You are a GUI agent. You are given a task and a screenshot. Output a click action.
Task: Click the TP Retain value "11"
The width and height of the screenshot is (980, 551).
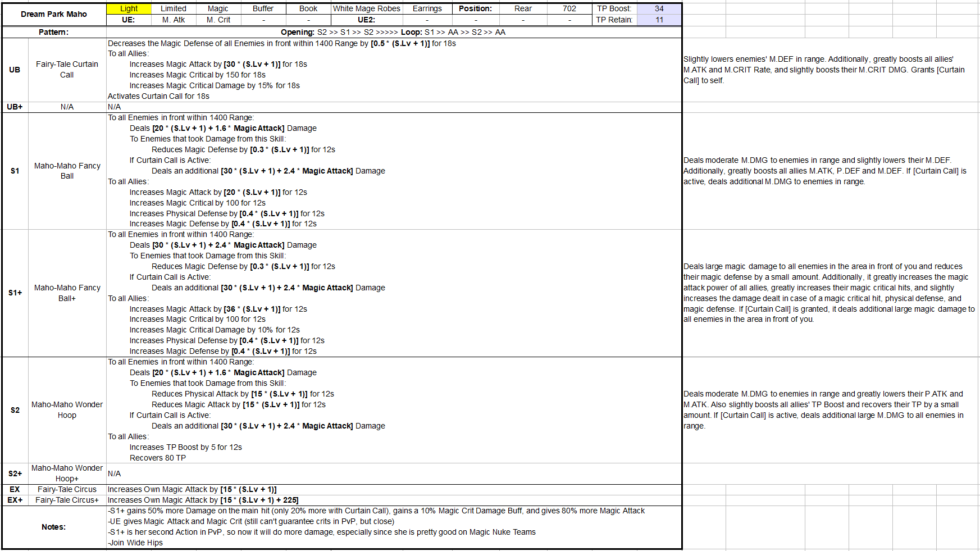(659, 20)
